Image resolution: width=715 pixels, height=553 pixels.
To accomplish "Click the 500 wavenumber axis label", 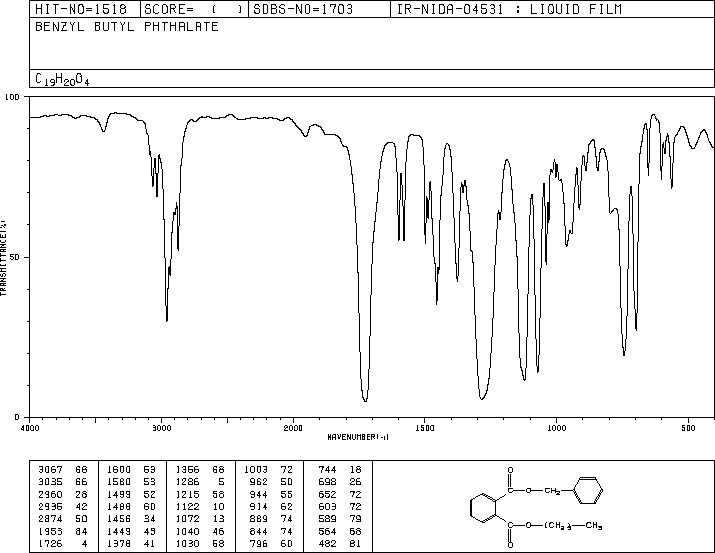I will tap(689, 428).
